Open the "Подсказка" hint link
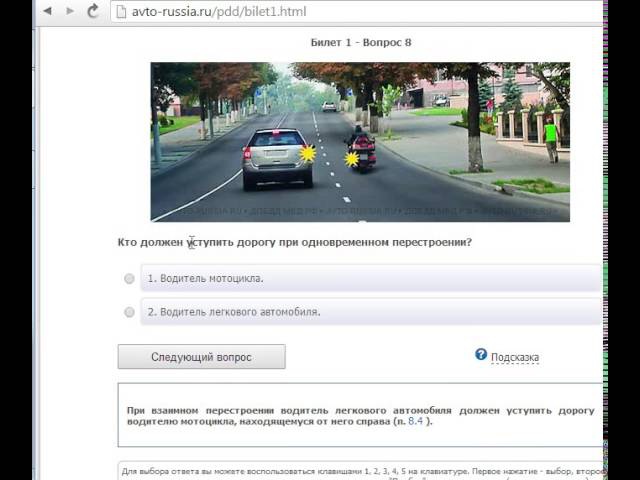Screen dimensions: 640x480 click(514, 357)
